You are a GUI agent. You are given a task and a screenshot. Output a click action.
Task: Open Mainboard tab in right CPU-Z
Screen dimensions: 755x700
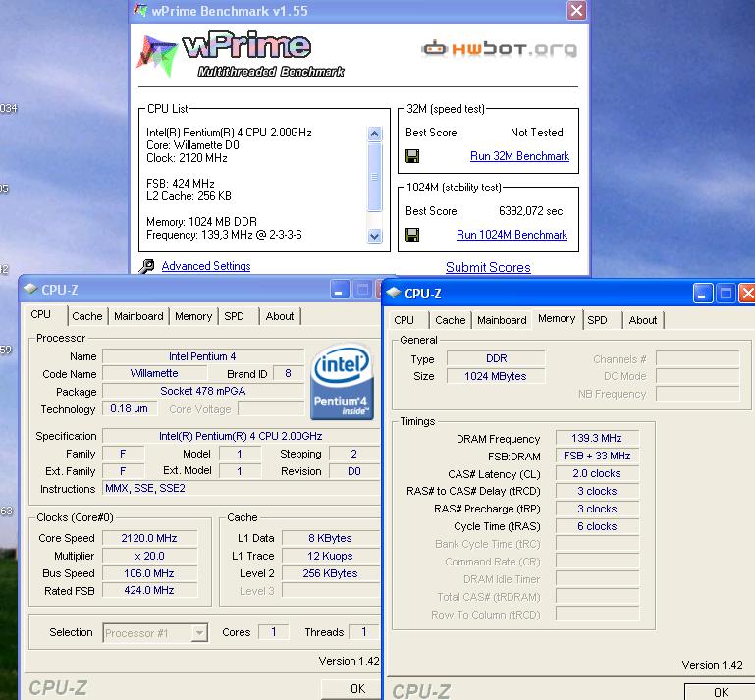(502, 320)
